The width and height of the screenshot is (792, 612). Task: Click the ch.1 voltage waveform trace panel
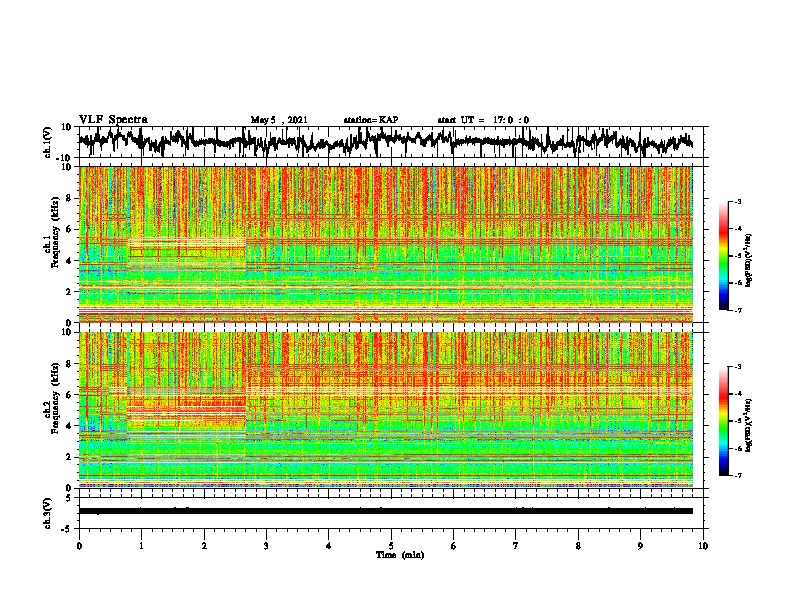[x=393, y=142]
